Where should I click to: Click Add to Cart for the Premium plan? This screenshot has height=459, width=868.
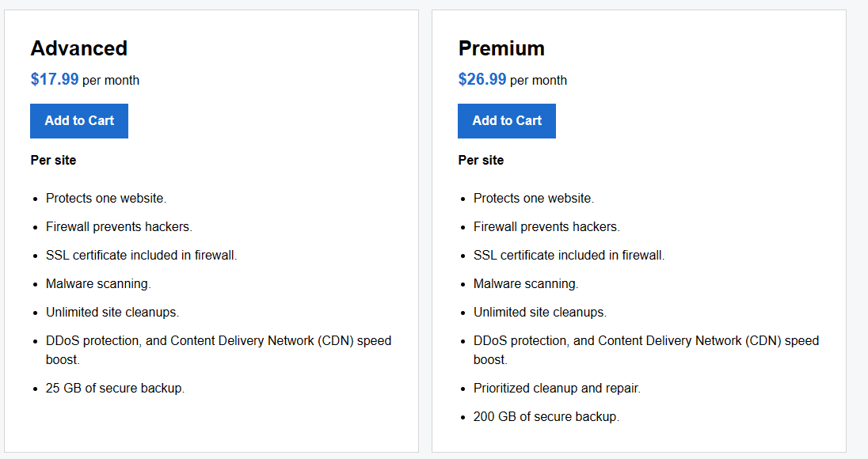coord(506,120)
